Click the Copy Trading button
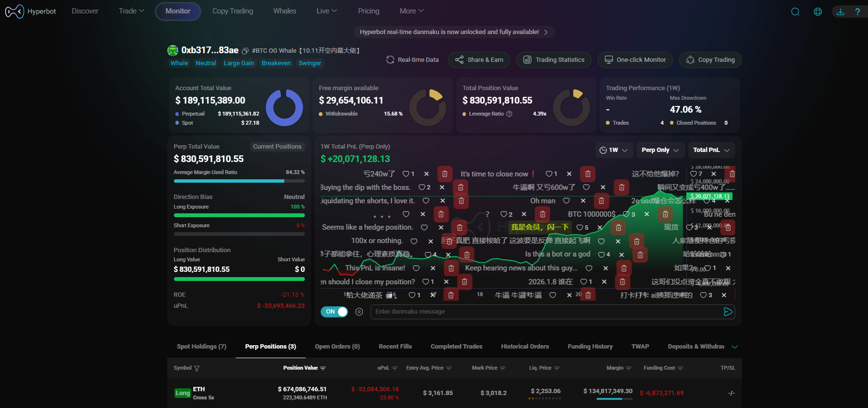 (x=710, y=60)
